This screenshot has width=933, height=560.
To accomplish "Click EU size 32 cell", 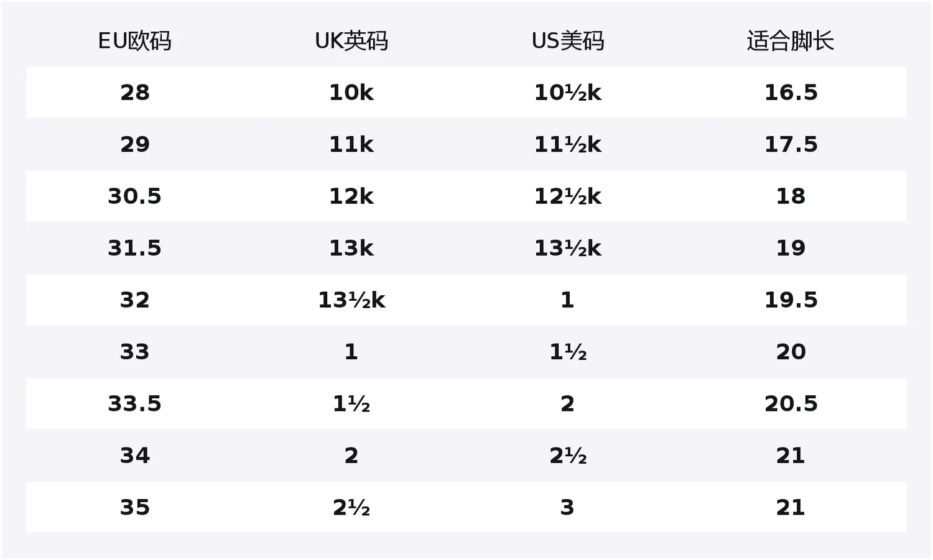I will click(x=135, y=300).
